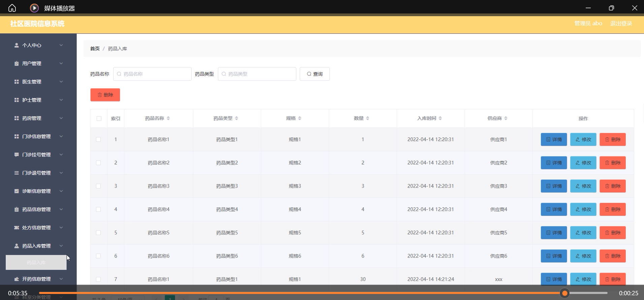Click the 药品名称 search input field
The height and width of the screenshot is (300, 644).
pyautogui.click(x=152, y=74)
